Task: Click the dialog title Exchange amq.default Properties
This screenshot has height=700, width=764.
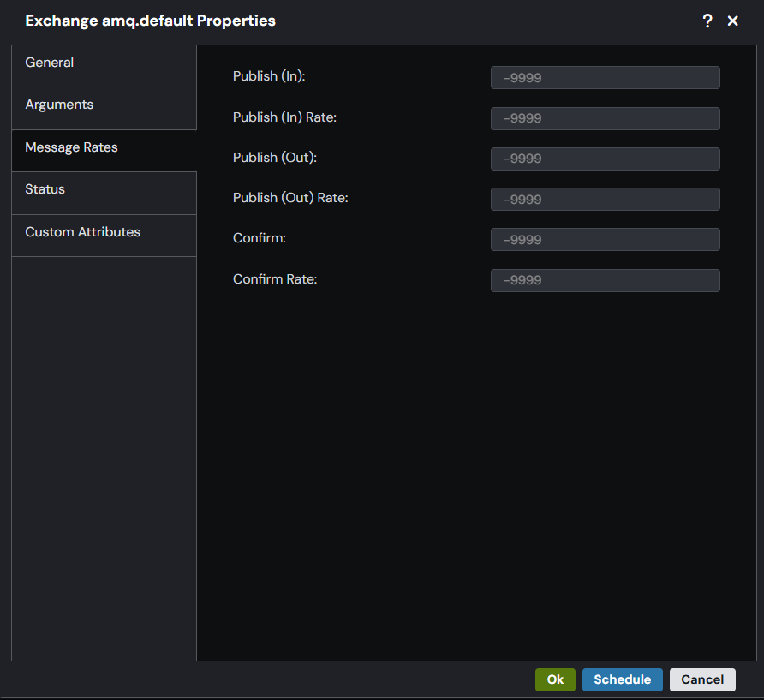Action: (x=150, y=21)
